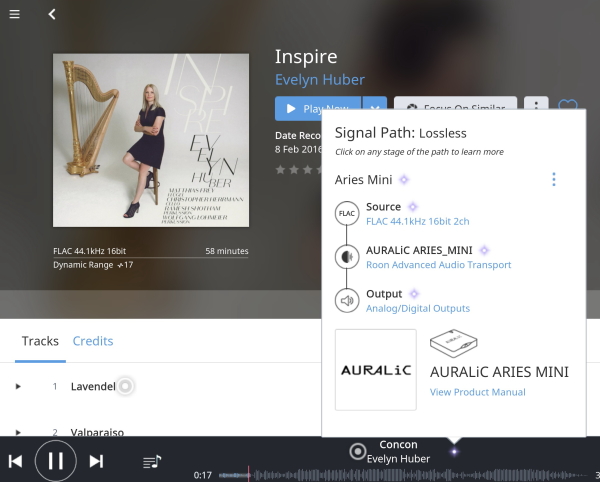Favorite the album with heart icon
Viewport: 600px width, 482px height.
pos(568,104)
